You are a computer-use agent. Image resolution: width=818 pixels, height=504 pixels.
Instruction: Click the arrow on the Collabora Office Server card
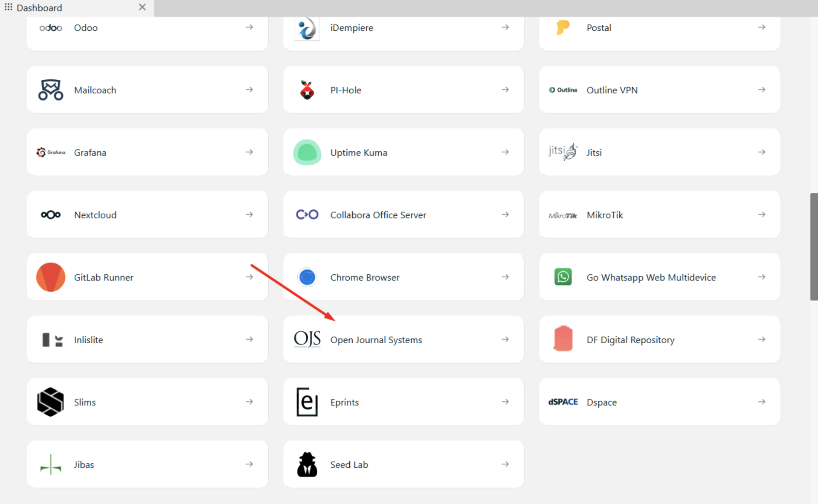coord(505,214)
